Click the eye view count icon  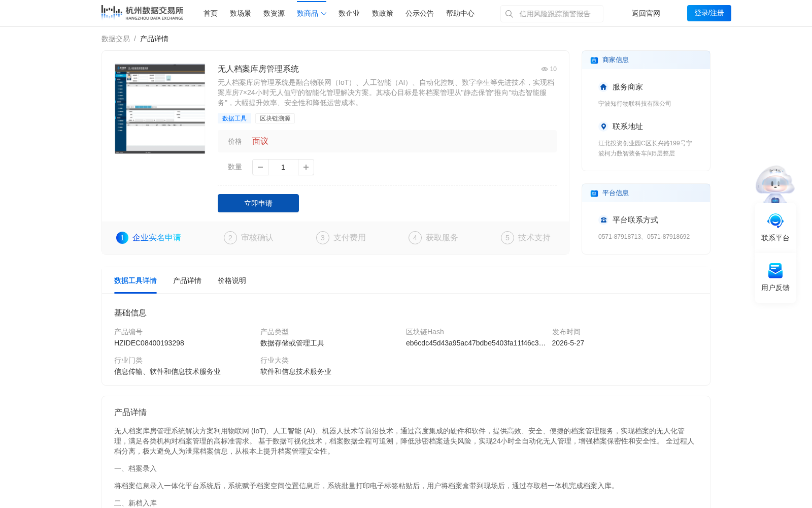click(544, 69)
